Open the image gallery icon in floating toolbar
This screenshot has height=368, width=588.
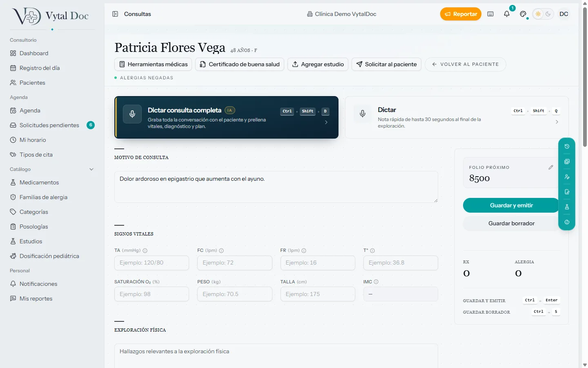tap(567, 162)
